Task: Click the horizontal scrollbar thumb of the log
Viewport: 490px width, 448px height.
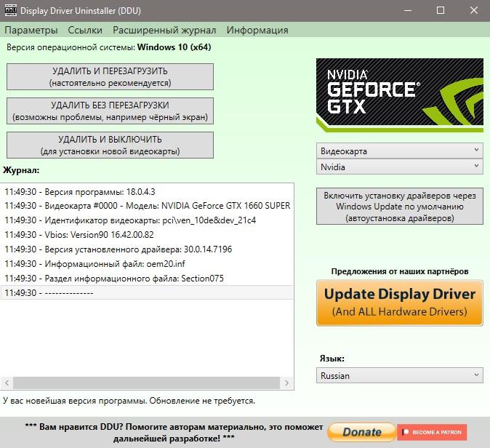Action: pyautogui.click(x=146, y=383)
